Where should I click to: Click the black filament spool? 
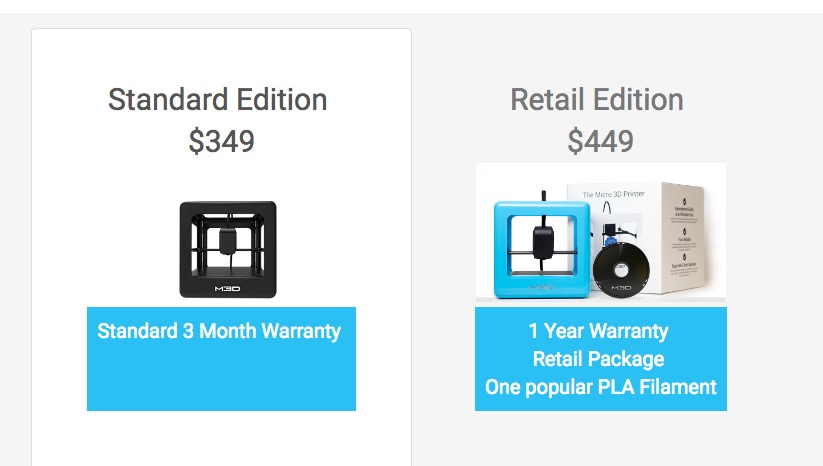[618, 268]
